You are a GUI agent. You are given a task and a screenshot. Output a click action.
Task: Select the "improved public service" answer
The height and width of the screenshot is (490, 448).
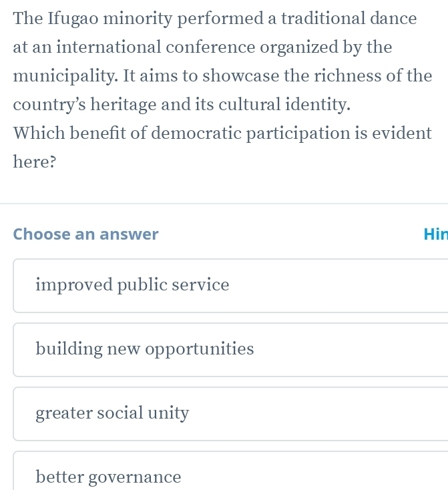(x=132, y=286)
